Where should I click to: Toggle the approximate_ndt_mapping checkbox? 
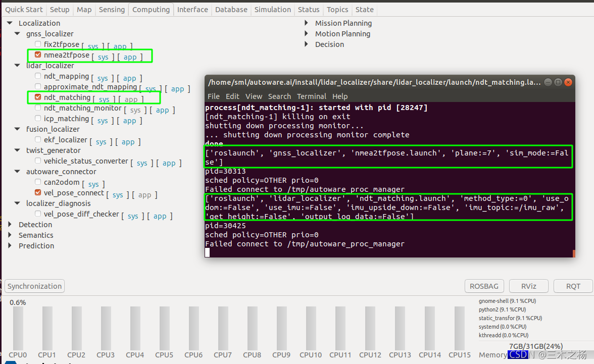pos(38,86)
